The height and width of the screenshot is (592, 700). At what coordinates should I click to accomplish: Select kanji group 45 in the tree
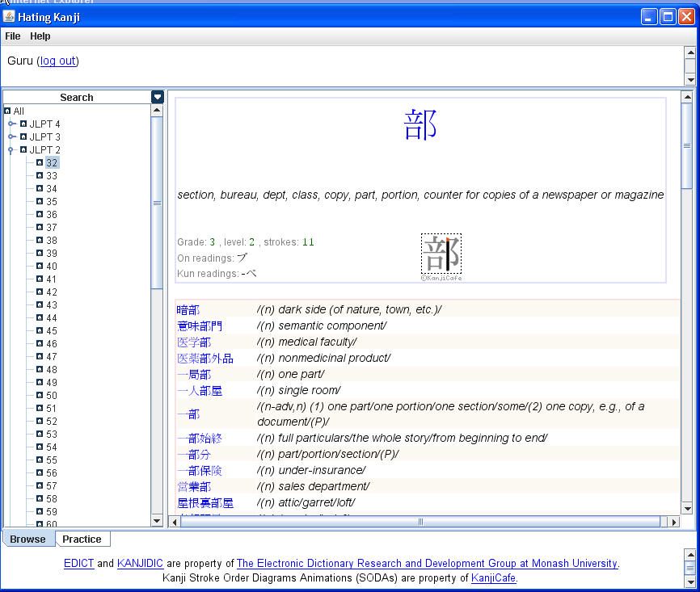click(50, 330)
